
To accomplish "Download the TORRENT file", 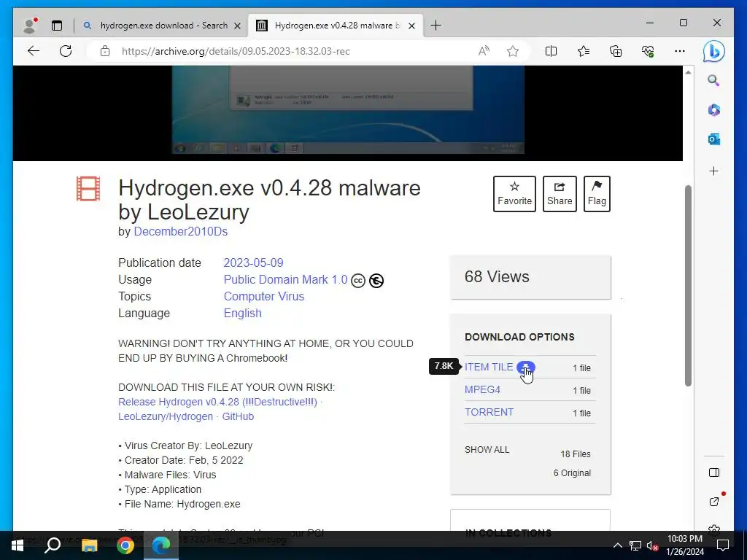I will tap(489, 412).
